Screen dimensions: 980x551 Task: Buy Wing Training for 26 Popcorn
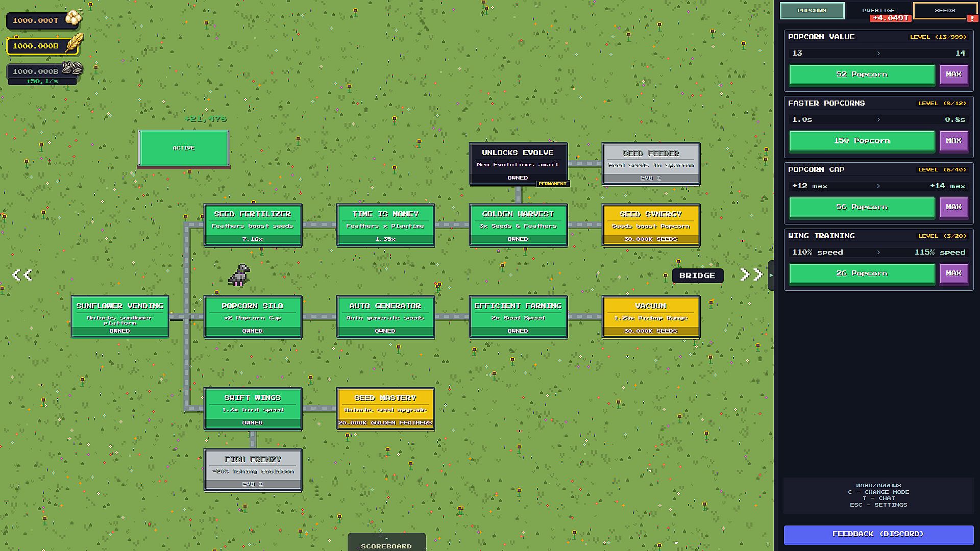862,273
